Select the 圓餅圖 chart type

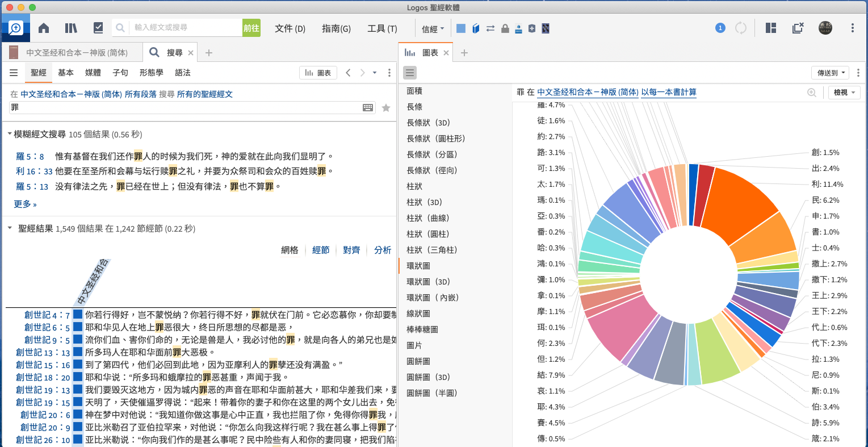(418, 361)
